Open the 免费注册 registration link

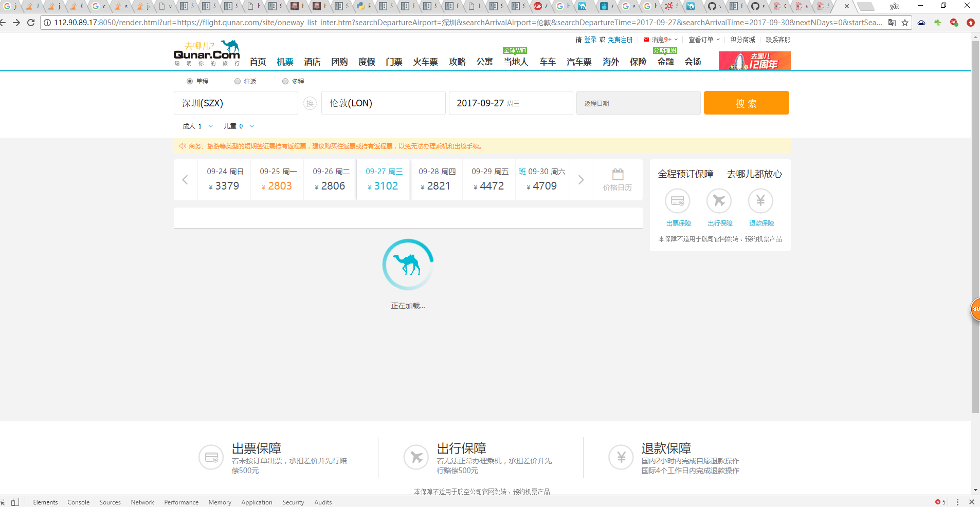click(x=620, y=40)
